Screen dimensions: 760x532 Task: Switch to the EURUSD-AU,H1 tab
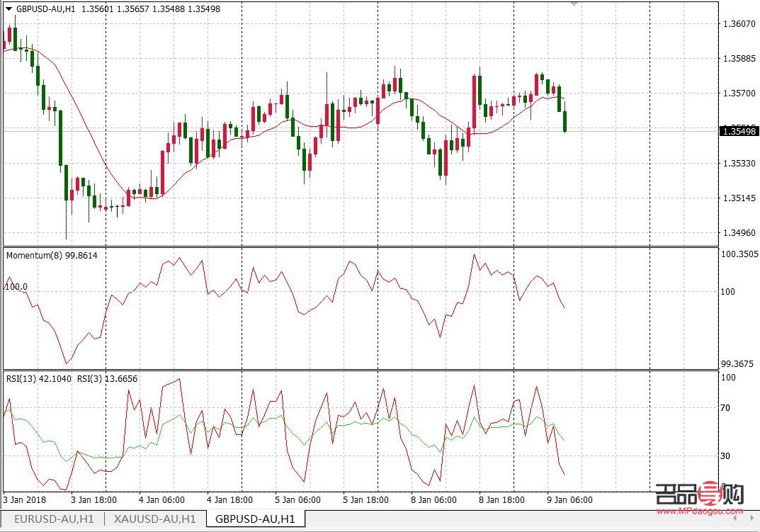(x=55, y=519)
